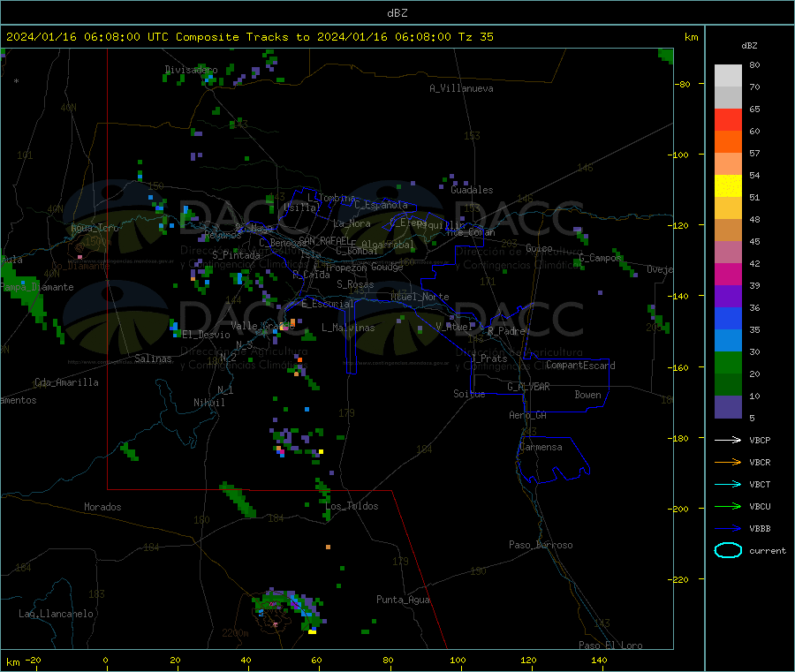Viewport: 795px width, 672px height.
Task: Click the 'Pampa_Diamante' map label
Action: [36, 287]
